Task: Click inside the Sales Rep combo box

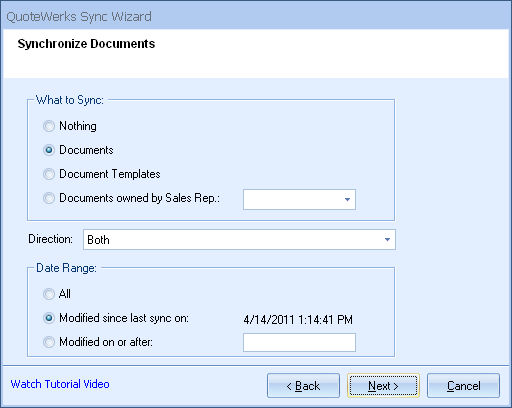Action: pyautogui.click(x=299, y=200)
